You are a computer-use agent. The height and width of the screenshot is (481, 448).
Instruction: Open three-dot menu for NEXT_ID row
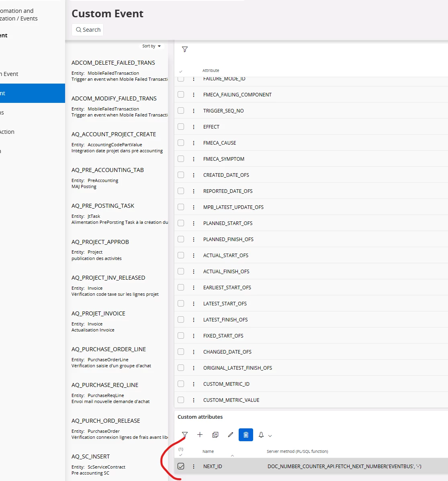194,466
